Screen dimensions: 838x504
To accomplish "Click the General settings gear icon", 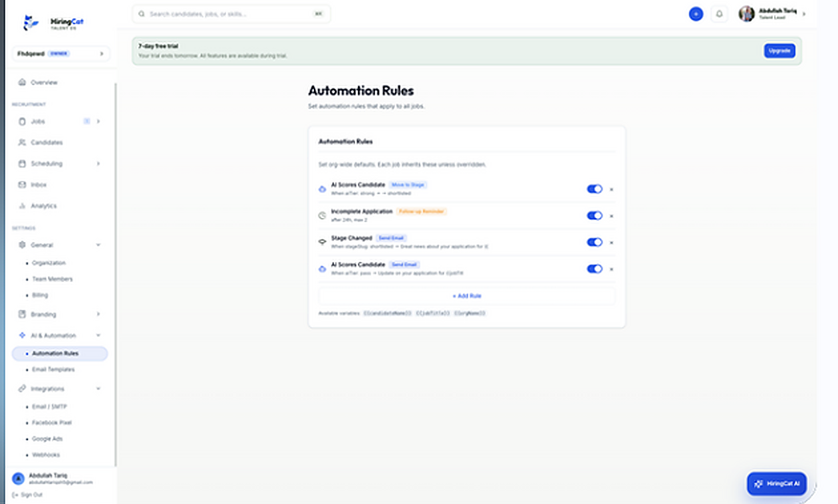I will (x=22, y=245).
